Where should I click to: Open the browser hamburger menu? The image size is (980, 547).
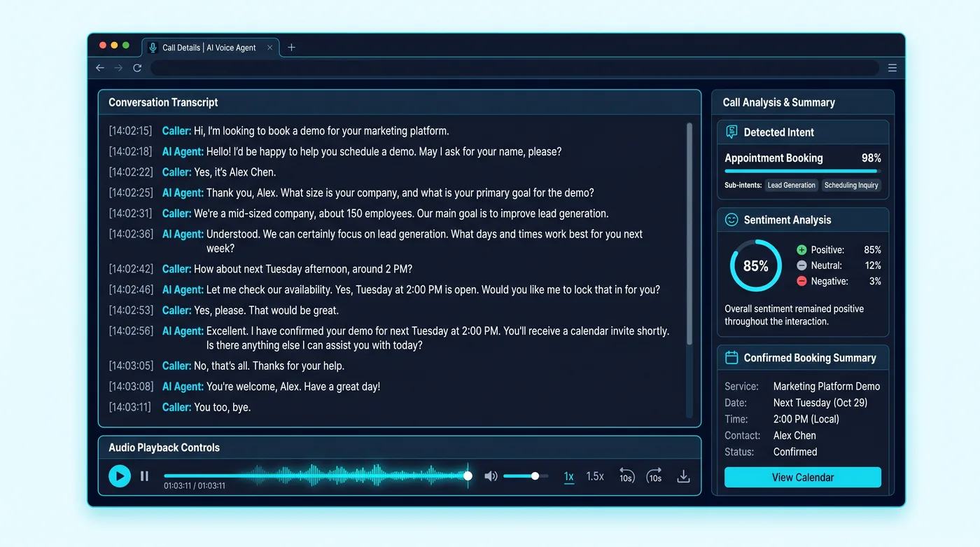pos(892,68)
